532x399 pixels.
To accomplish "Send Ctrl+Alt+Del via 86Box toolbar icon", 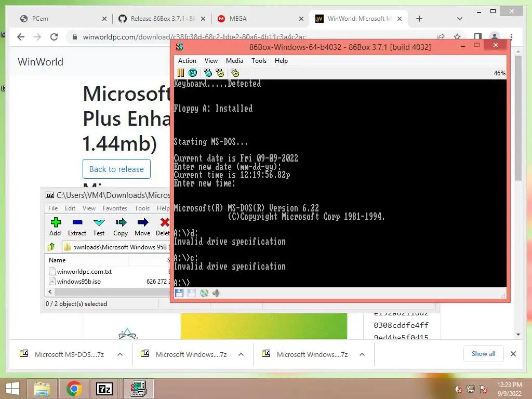I will [x=208, y=73].
